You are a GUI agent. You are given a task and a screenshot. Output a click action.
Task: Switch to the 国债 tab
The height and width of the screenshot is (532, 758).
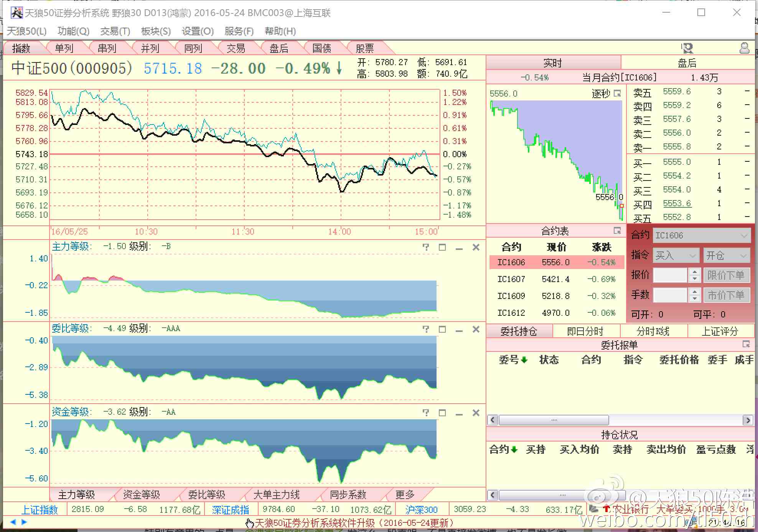[x=321, y=48]
